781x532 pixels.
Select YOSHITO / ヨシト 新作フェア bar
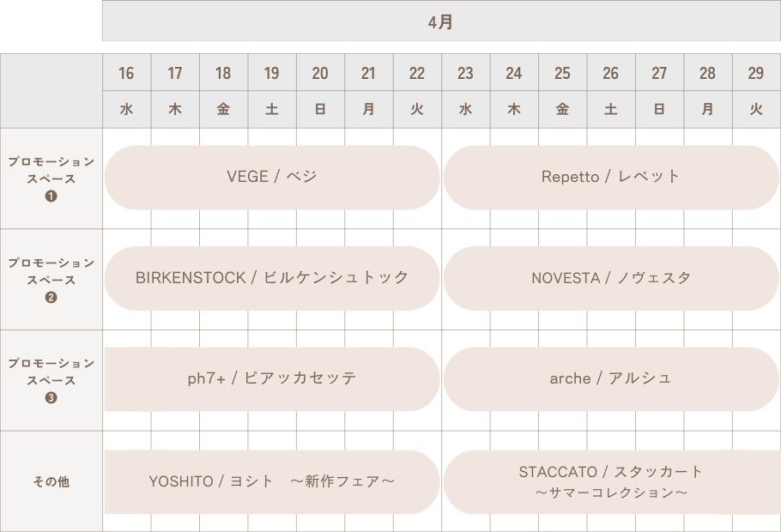point(272,481)
